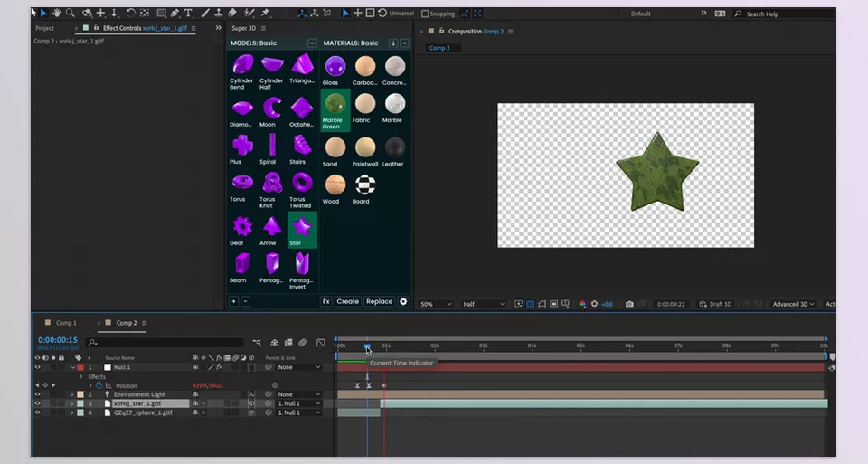Hide the Environment Light layer
The image size is (868, 464).
click(x=38, y=394)
